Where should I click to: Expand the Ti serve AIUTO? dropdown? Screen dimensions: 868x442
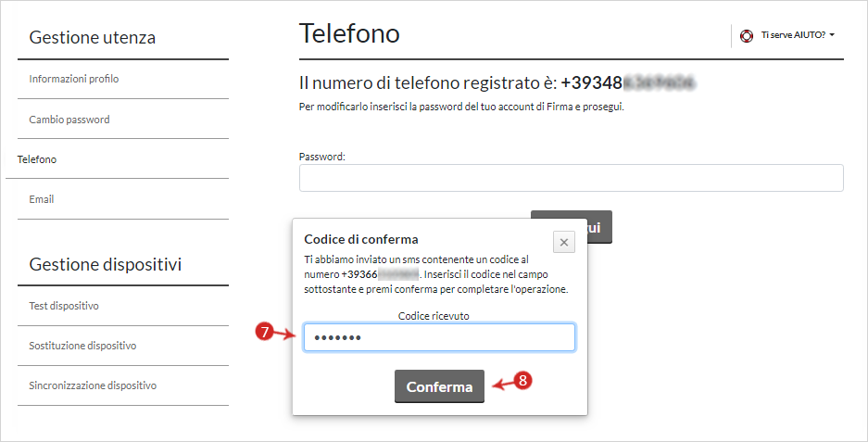(x=798, y=35)
